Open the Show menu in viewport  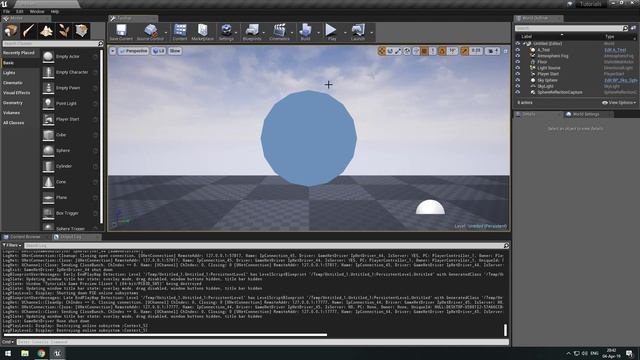(175, 51)
